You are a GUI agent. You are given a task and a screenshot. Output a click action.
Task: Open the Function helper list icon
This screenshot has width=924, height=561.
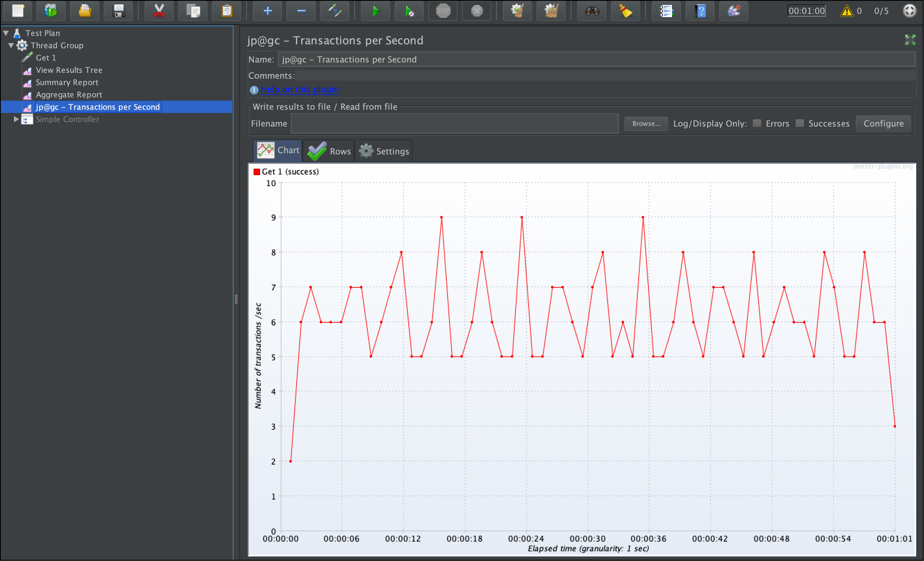click(x=667, y=11)
